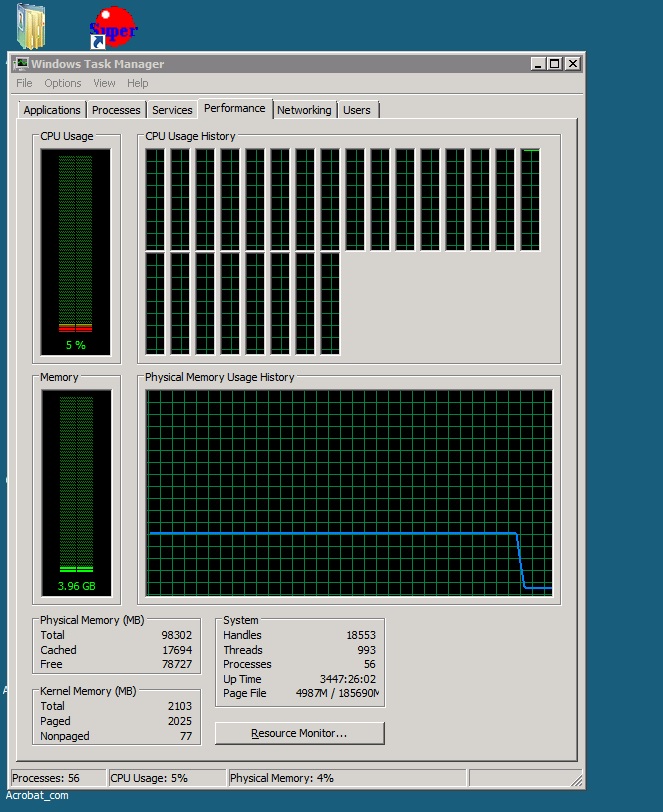Expand the View menu
This screenshot has width=663, height=812.
point(104,83)
